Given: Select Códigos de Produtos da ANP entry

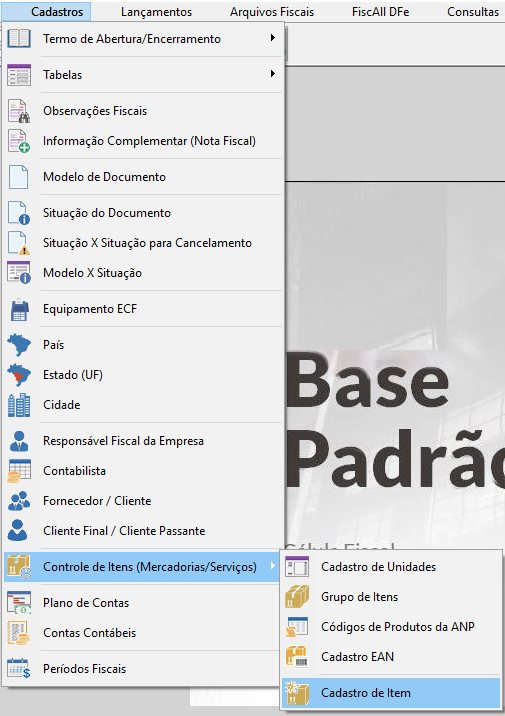Looking at the screenshot, I should point(391,627).
